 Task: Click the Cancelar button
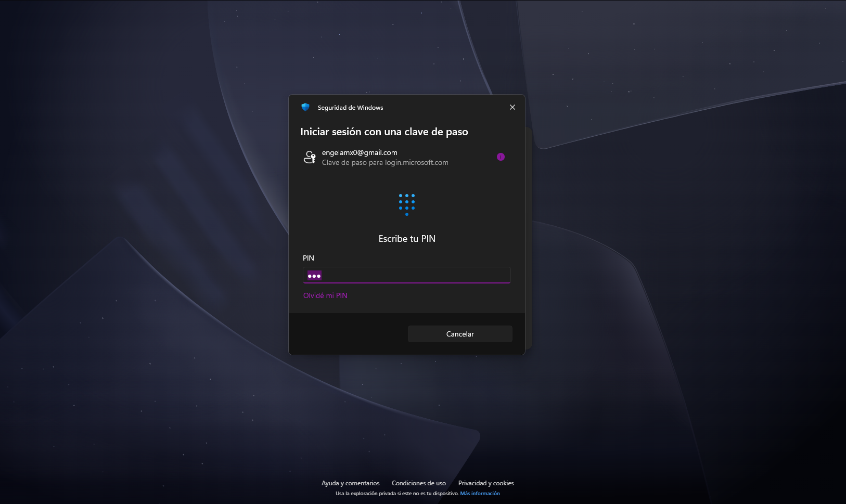click(460, 334)
